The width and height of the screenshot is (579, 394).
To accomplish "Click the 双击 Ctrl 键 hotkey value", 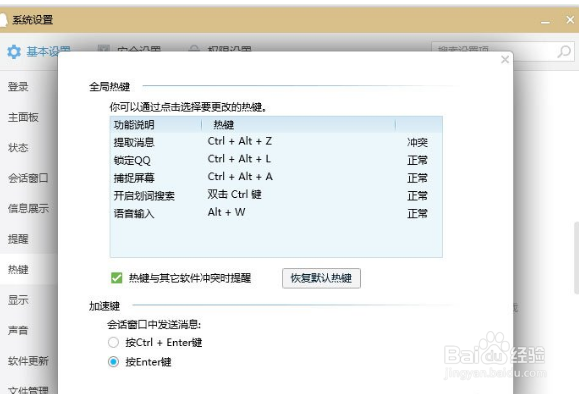I will point(234,194).
